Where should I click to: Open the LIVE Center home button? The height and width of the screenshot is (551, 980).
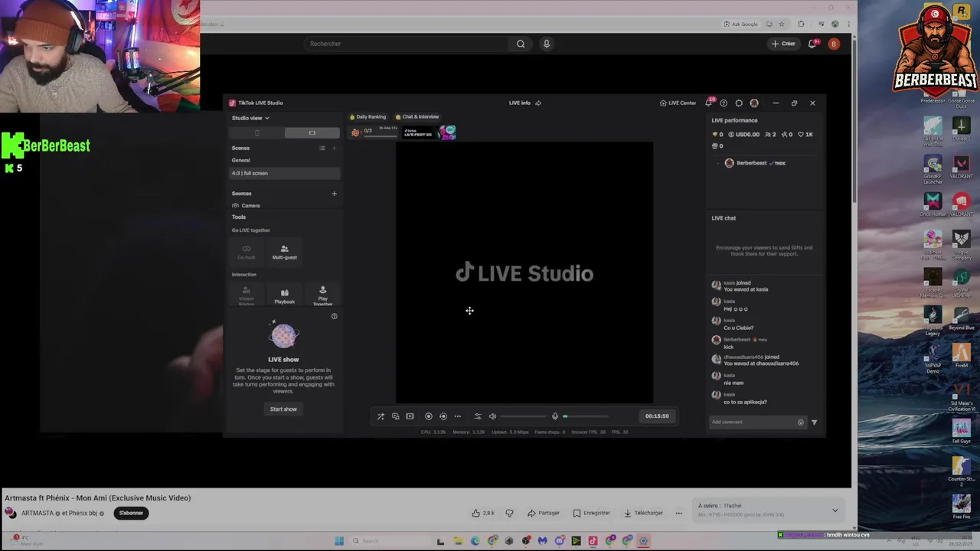point(678,103)
